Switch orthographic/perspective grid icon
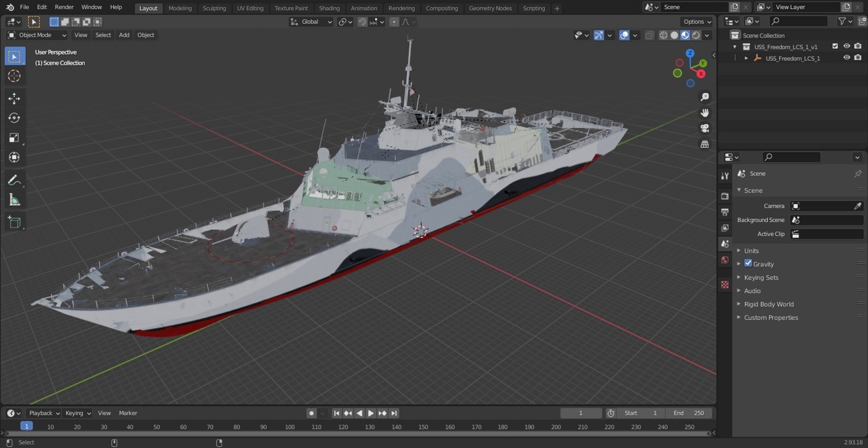The image size is (868, 448). pyautogui.click(x=704, y=144)
